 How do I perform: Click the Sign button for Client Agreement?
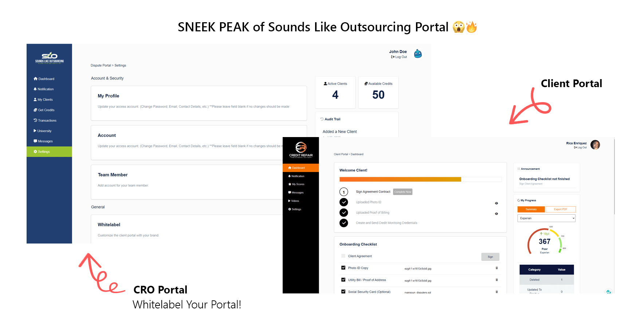pos(490,257)
